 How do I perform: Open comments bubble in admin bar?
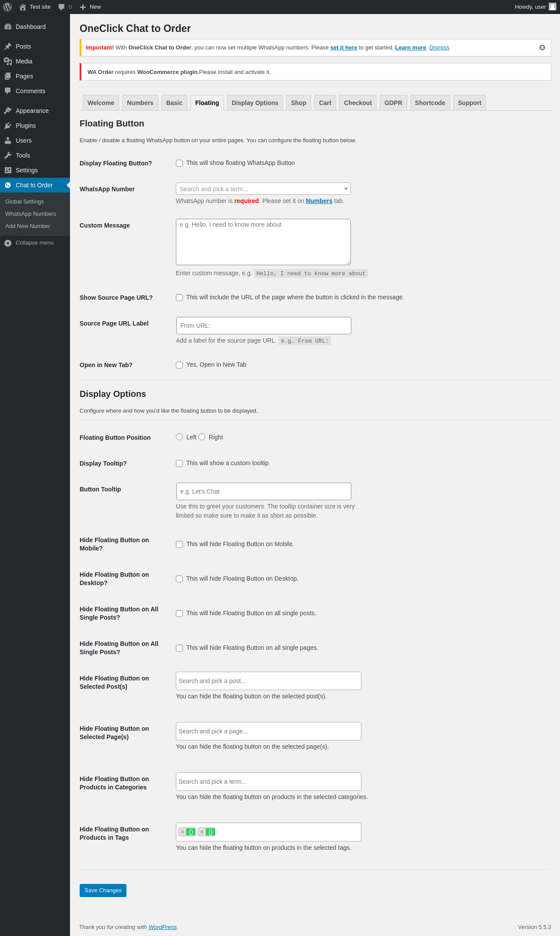[61, 7]
